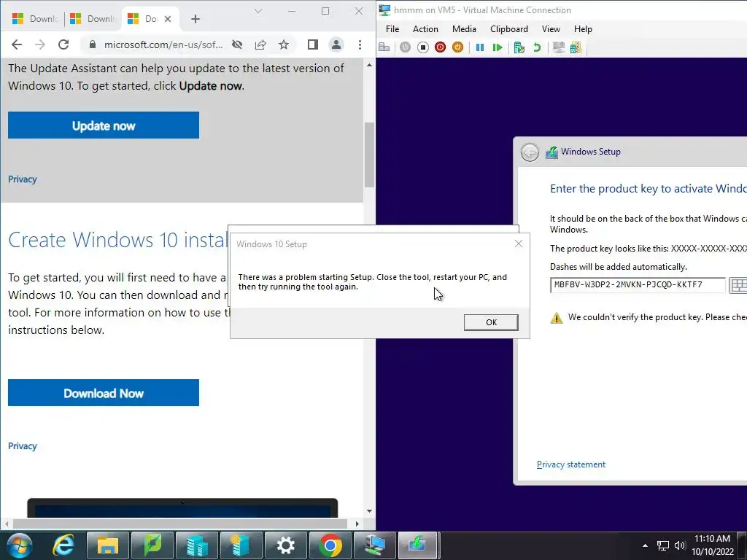This screenshot has width=747, height=560.
Task: Reload the Chrome page
Action: click(63, 44)
